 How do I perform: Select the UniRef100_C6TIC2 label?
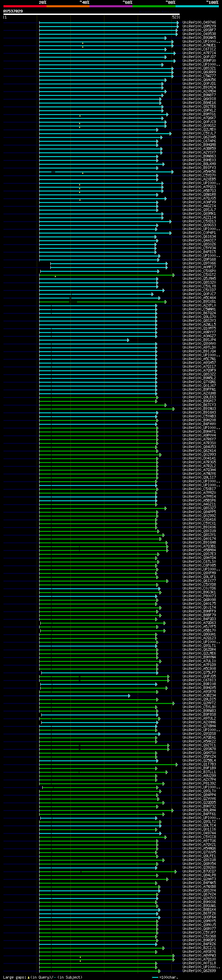[x=199, y=49]
